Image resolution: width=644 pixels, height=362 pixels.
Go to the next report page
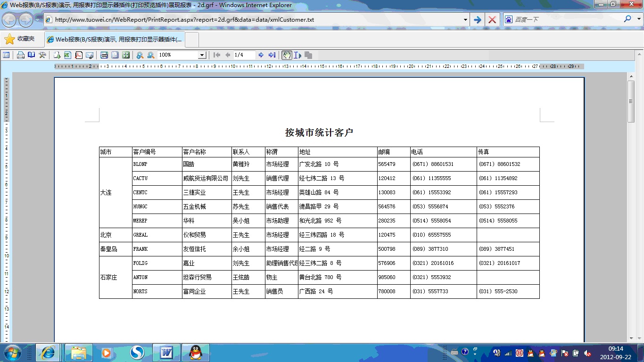[x=261, y=55]
